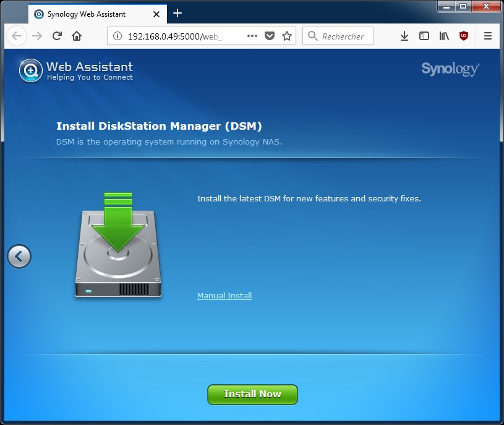Go to the browser home page
Screen dimensions: 504x425
pyautogui.click(x=77, y=36)
